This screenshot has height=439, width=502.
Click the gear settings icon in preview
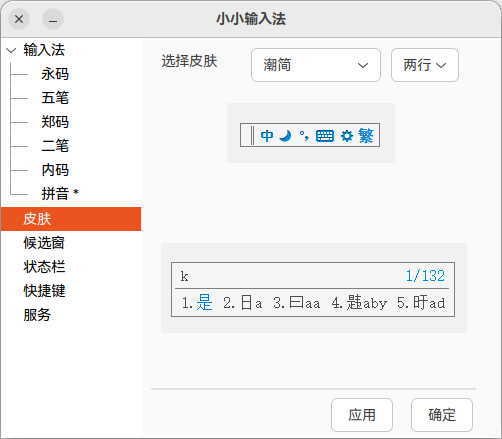[347, 136]
